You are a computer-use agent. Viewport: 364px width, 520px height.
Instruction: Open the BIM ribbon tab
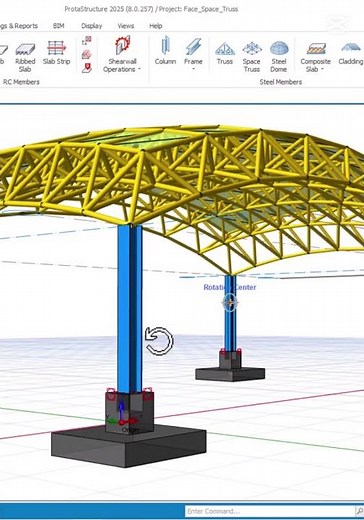coord(58,26)
